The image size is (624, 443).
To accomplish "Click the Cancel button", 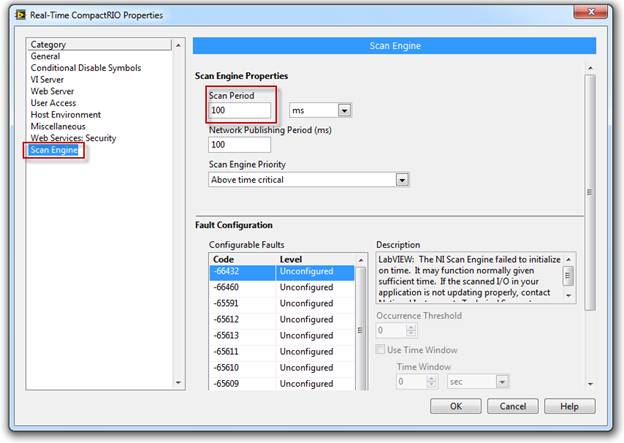I will (513, 406).
